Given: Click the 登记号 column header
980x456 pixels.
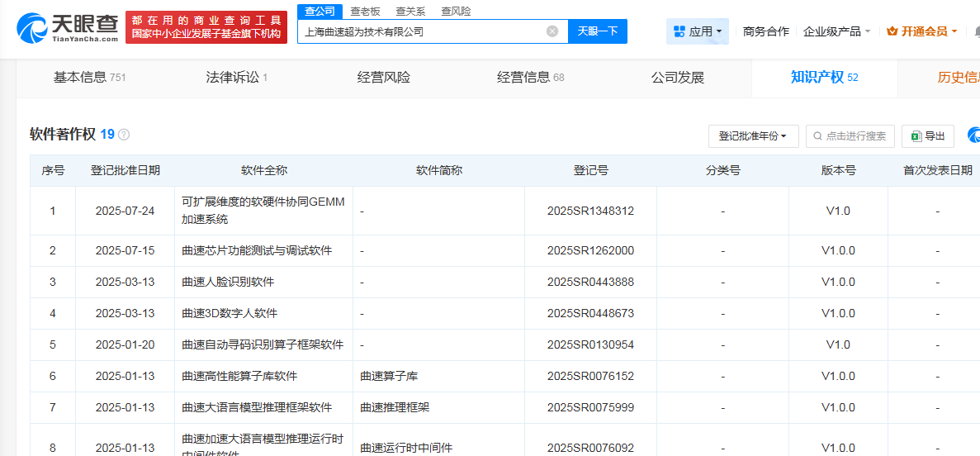Looking at the screenshot, I should (590, 170).
